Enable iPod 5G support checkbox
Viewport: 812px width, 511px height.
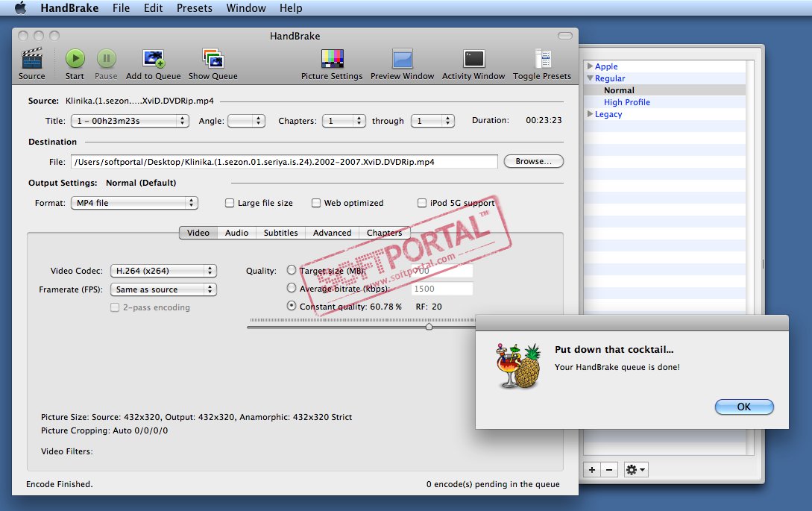422,203
